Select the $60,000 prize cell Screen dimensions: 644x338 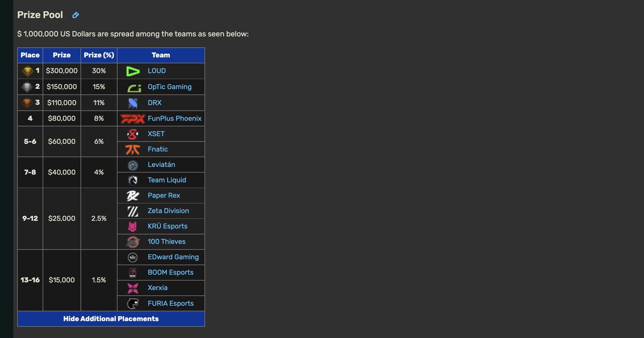click(x=62, y=142)
